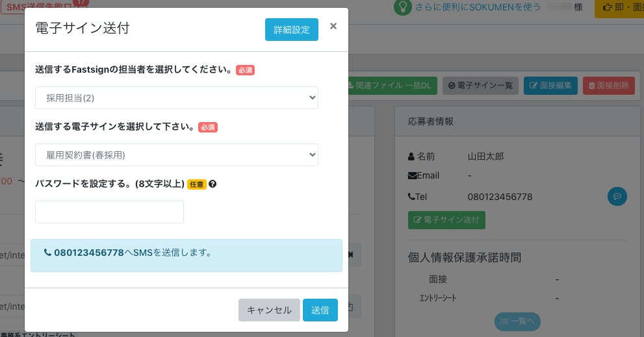Image resolution: width=644 pixels, height=337 pixels.
Task: Click the 一覧へ list button
Action: point(517,321)
